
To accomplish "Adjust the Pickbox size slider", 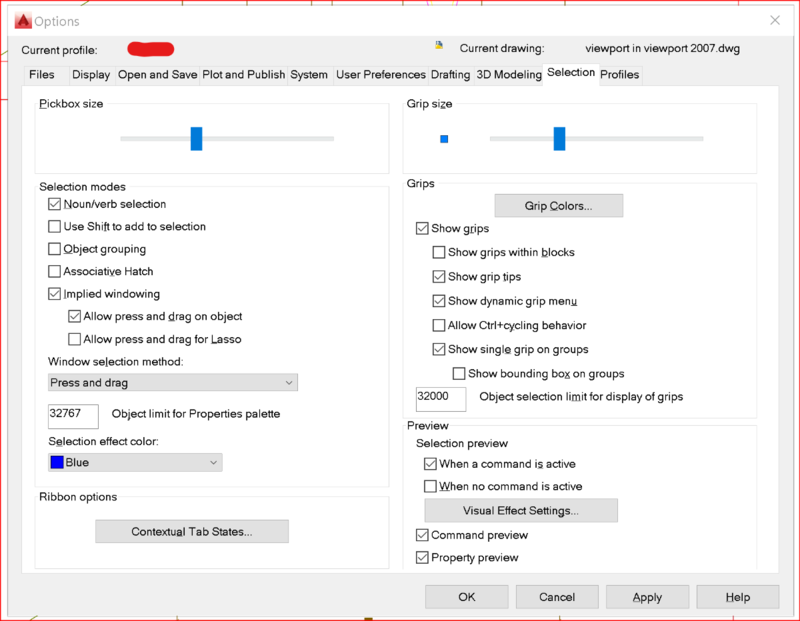I will coord(197,138).
